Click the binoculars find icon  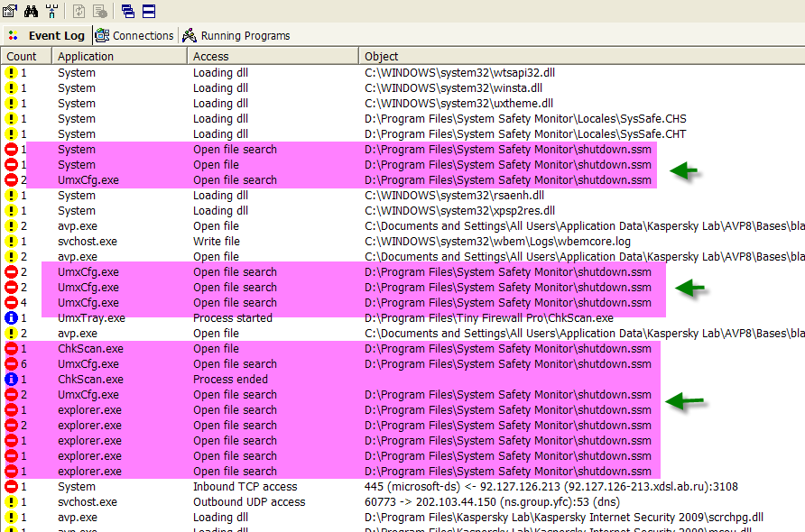(x=32, y=11)
